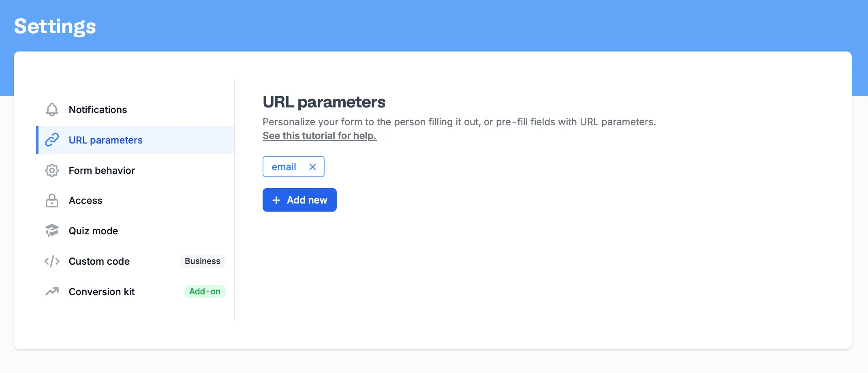Select the Quiz mode graduation cap icon
The image size is (868, 373).
[x=52, y=231]
